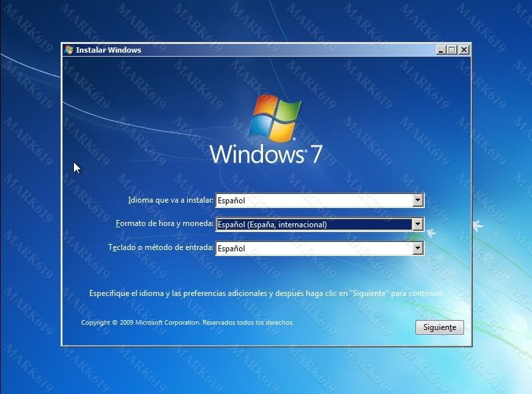Expand the 'Formato de hora y moneda' dropdown arrow
532x394 pixels.
click(x=417, y=224)
